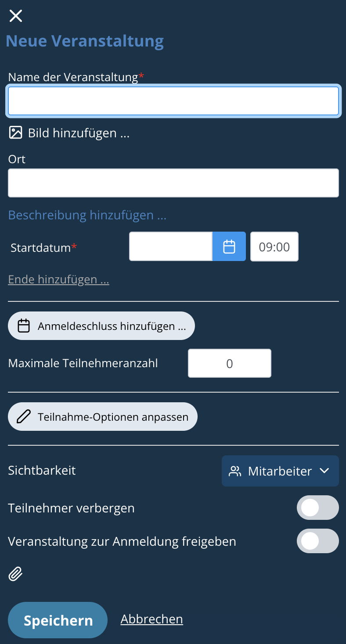Toggle Teilnehmer verbergen switch
346x644 pixels.
pos(317,508)
